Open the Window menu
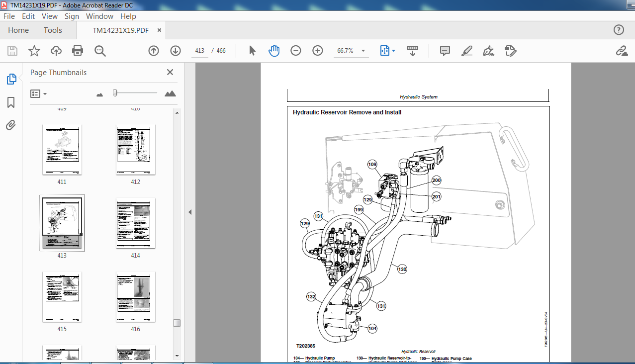Screen dimensions: 635x364 [x=99, y=16]
